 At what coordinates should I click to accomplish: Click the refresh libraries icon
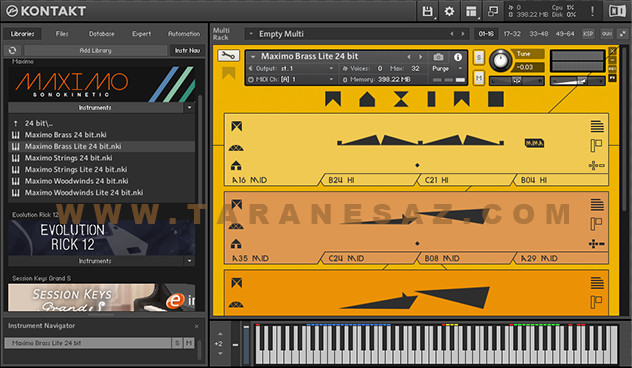point(12,50)
